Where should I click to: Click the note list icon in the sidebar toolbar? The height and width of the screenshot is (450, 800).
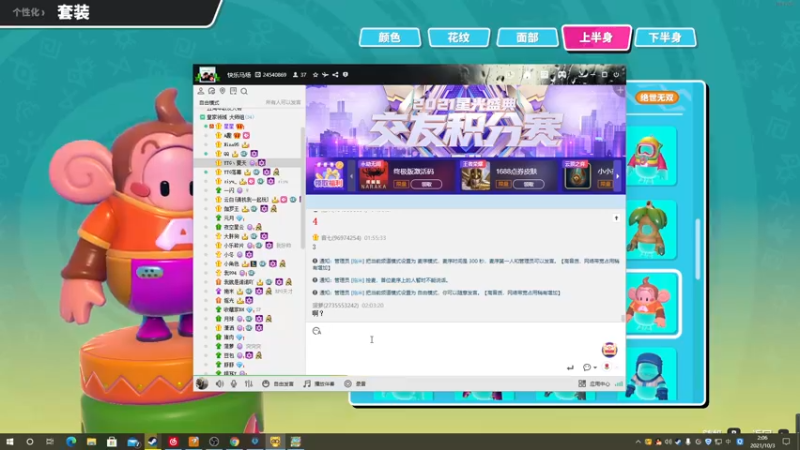tap(233, 91)
